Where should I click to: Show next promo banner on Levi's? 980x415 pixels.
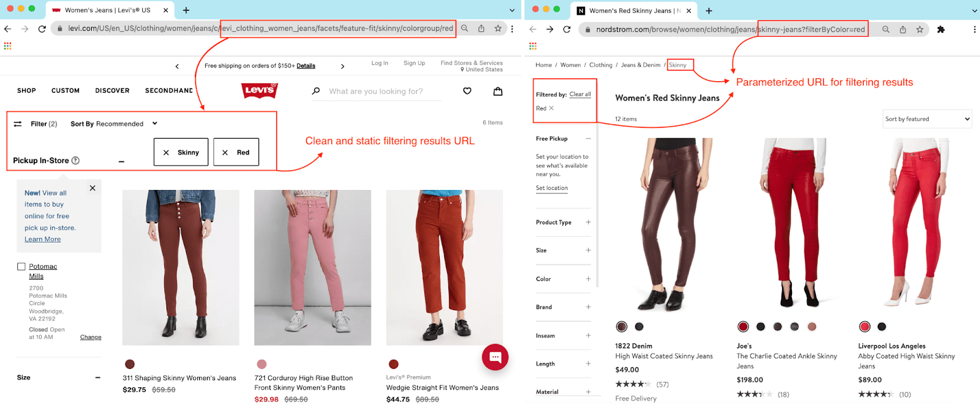[x=342, y=66]
